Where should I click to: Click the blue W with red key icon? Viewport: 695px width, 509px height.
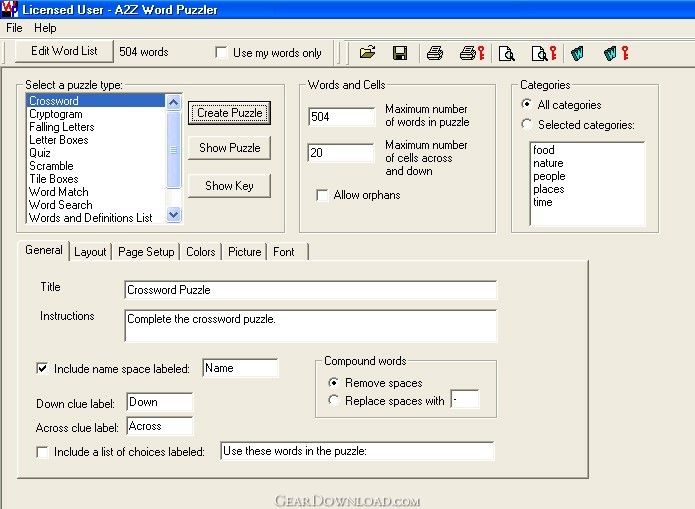[x=616, y=53]
